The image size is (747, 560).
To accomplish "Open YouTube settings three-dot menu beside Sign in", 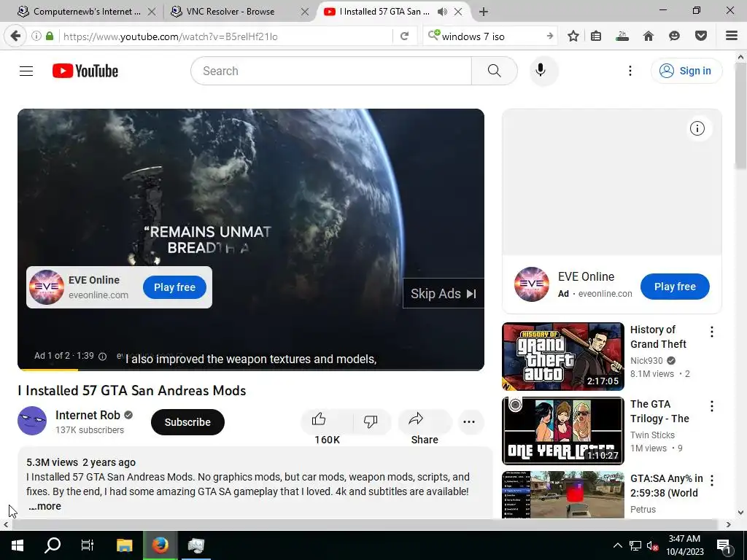I will point(630,71).
